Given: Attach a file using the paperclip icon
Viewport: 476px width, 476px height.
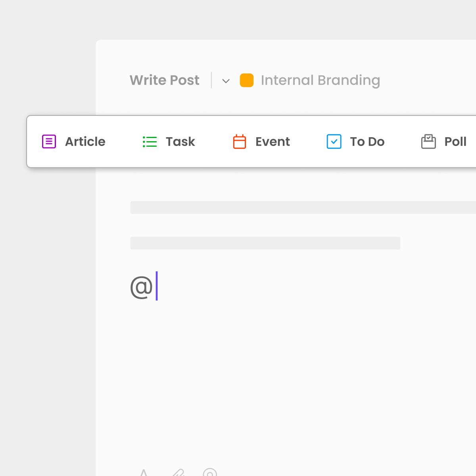Looking at the screenshot, I should [x=178, y=473].
